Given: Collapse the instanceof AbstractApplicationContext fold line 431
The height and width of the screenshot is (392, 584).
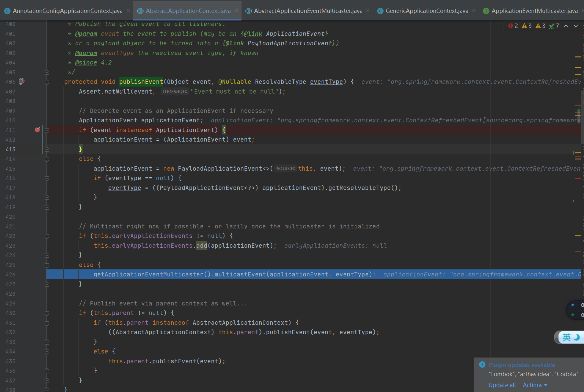Looking at the screenshot, I should click(x=47, y=323).
